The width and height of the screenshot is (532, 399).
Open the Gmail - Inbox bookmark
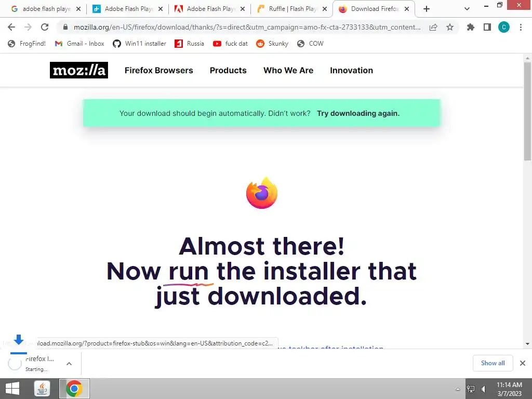point(79,44)
